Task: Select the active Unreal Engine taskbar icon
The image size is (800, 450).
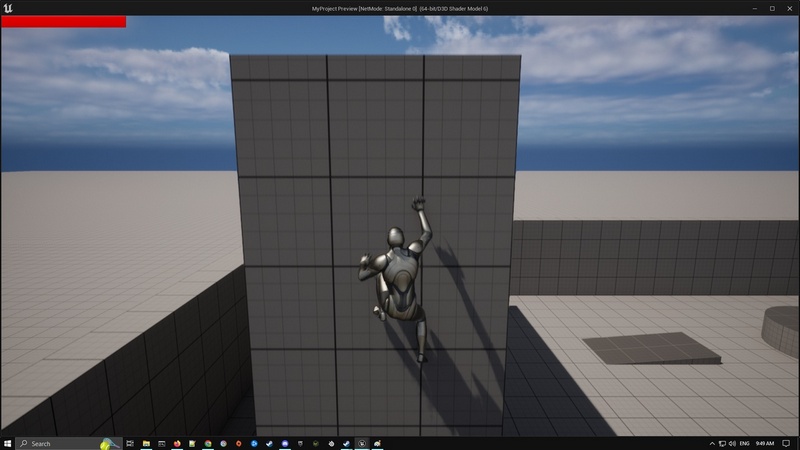Action: click(x=362, y=443)
